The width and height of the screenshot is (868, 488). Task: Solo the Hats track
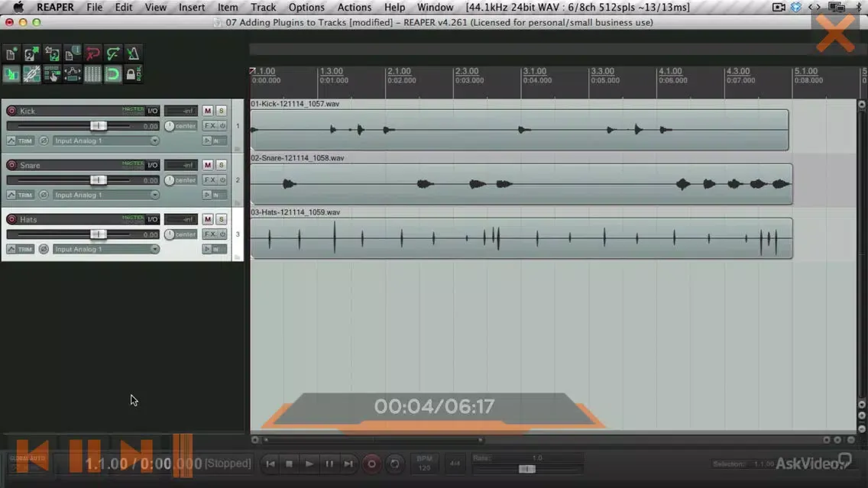(x=221, y=219)
